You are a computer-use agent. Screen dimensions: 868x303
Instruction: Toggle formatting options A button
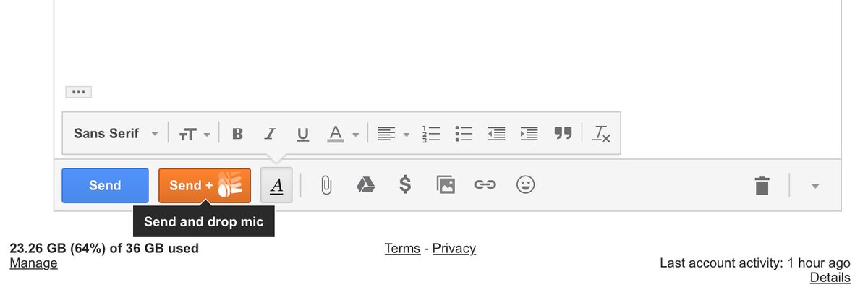click(276, 186)
